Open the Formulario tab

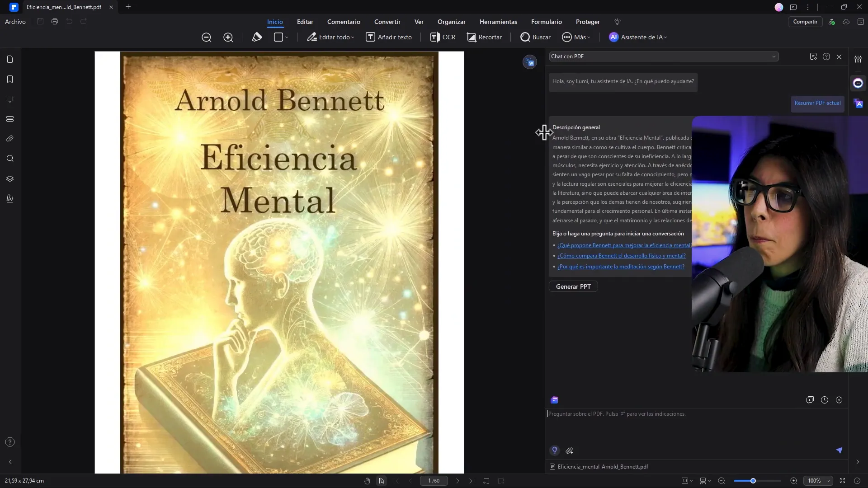pyautogui.click(x=547, y=22)
